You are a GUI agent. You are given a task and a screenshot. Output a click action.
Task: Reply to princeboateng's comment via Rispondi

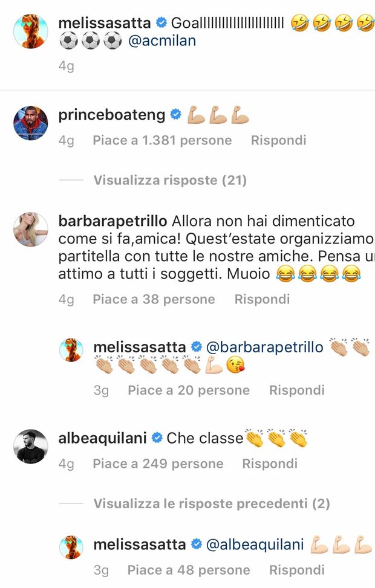pos(279,140)
